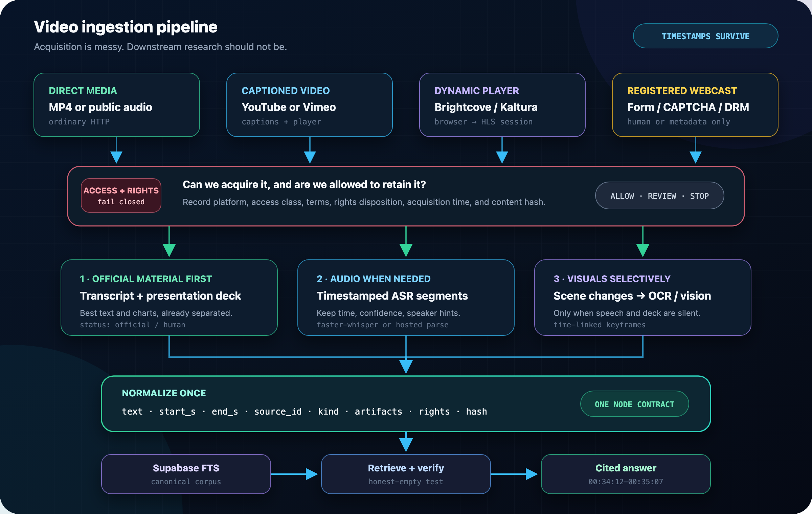The height and width of the screenshot is (514, 812).
Task: Select "Form / CAPTCHA / DRM" heading
Action: coord(688,107)
